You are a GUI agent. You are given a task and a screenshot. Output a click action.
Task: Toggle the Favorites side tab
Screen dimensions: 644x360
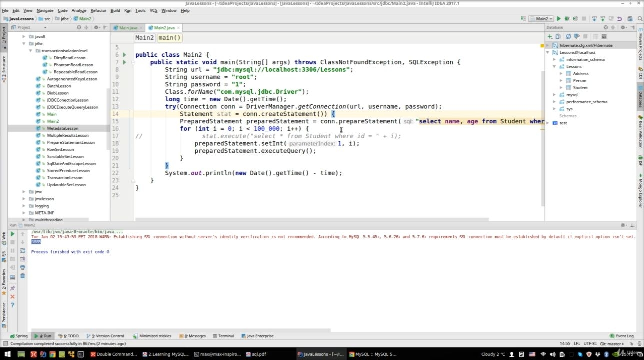point(4,283)
